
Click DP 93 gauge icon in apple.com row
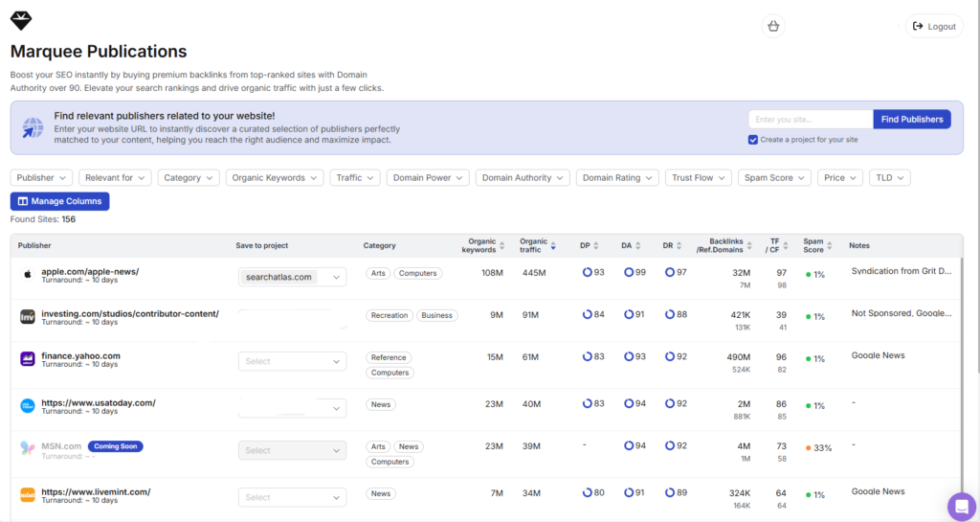[x=587, y=273]
